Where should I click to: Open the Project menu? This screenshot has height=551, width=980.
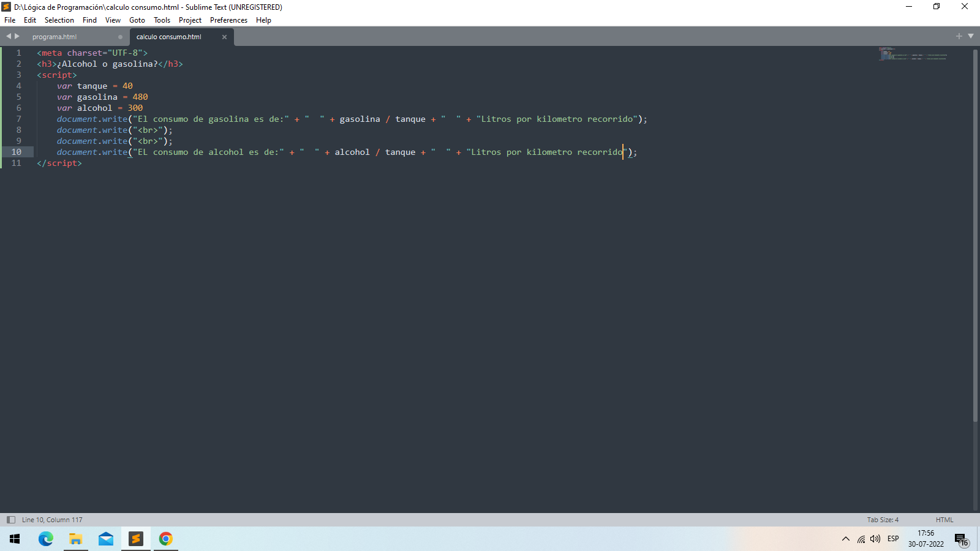(190, 20)
